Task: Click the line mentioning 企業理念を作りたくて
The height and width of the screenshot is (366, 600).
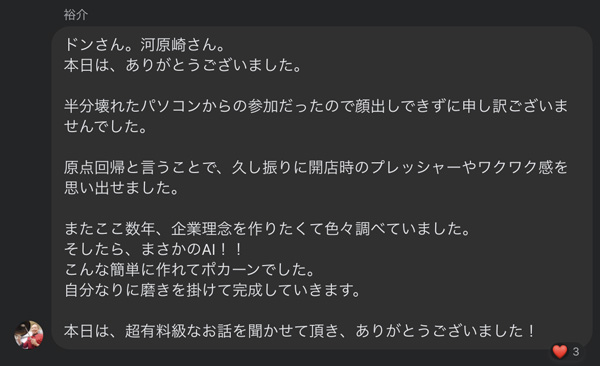Action: click(x=267, y=229)
